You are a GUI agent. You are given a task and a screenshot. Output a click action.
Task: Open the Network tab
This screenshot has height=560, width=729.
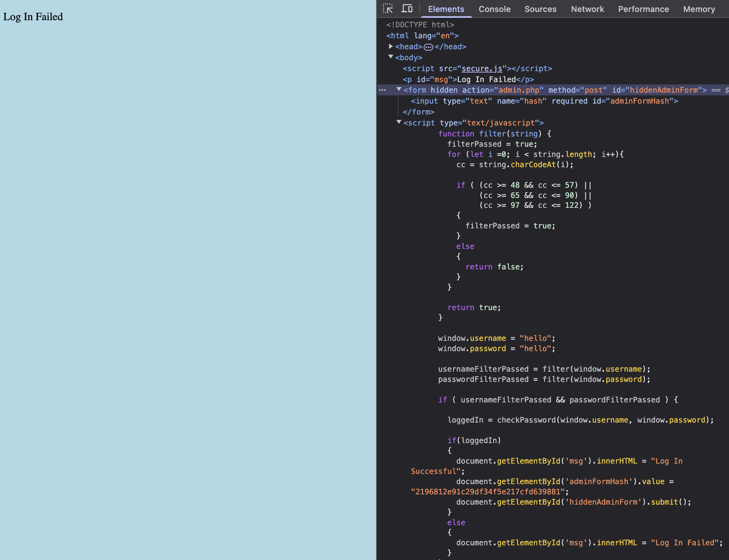coord(587,9)
